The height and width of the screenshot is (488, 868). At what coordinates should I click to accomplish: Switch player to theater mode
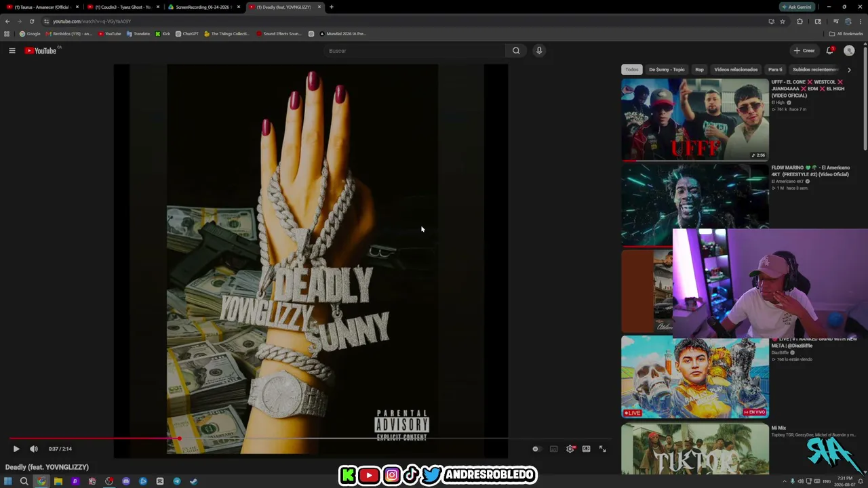pos(587,449)
